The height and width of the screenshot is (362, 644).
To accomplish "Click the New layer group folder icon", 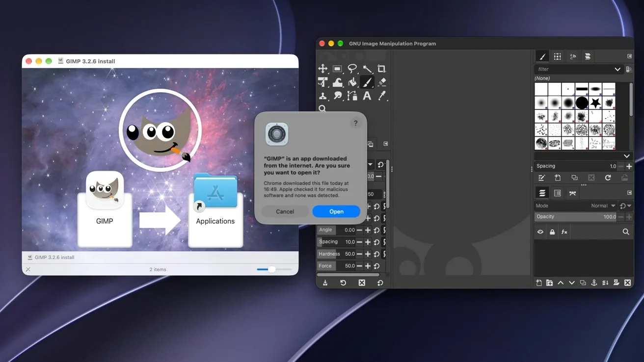I will point(549,283).
